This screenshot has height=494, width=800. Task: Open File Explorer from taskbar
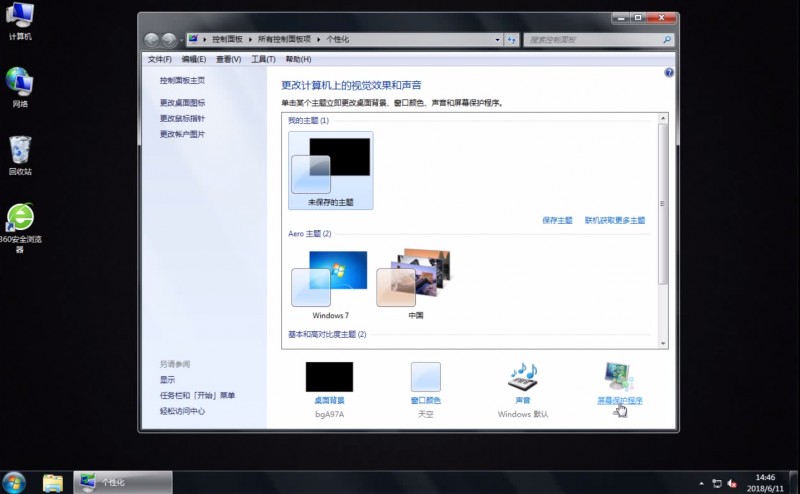53,482
